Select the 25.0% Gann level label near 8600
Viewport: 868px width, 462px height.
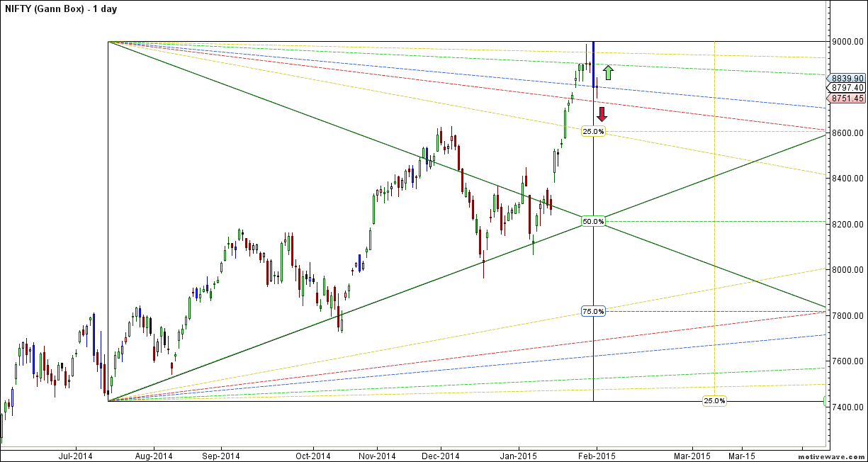[593, 131]
